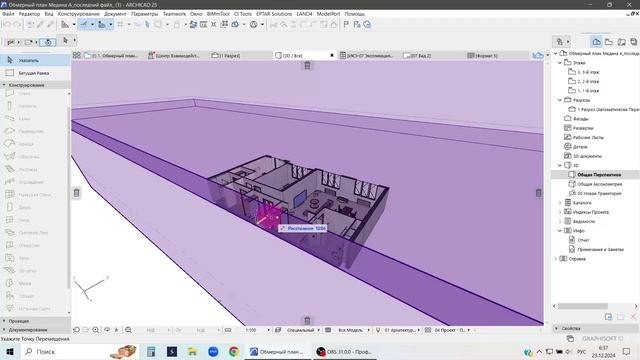Select the Бегущая Рамка (Marquee) tool

(x=35, y=73)
